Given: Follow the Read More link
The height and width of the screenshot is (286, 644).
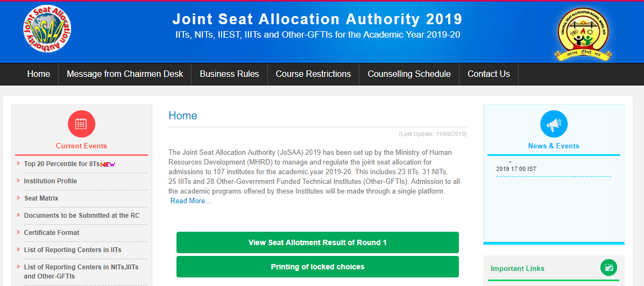Looking at the screenshot, I should [x=190, y=201].
